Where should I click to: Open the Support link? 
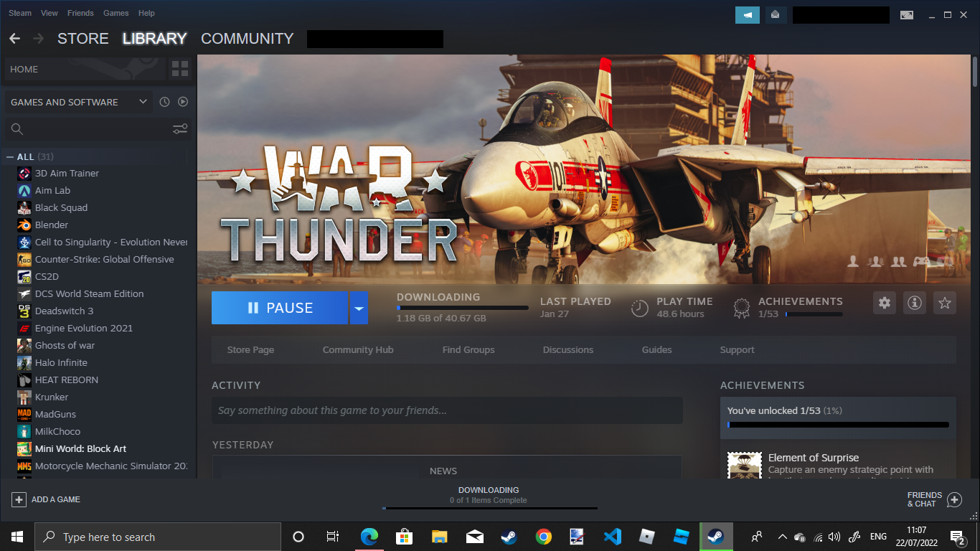click(x=738, y=350)
